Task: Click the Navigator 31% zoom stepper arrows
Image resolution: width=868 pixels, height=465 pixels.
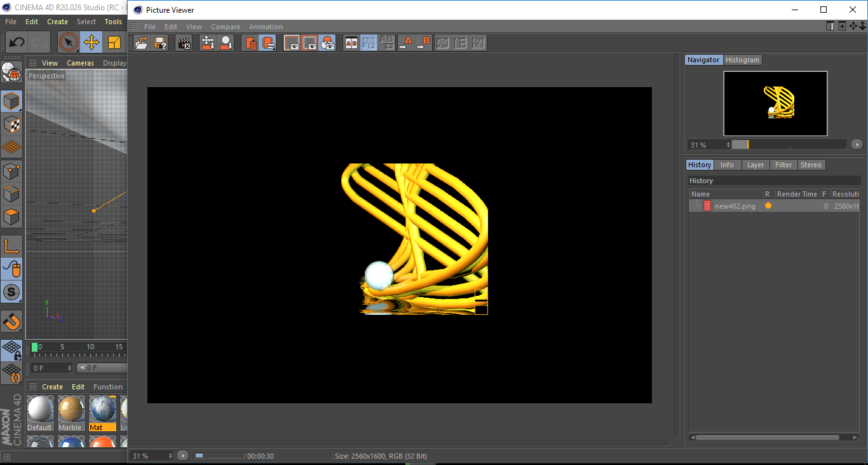Action: coord(728,145)
